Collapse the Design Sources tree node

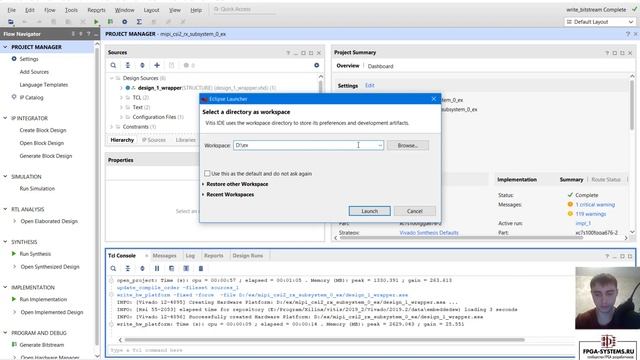click(111, 78)
